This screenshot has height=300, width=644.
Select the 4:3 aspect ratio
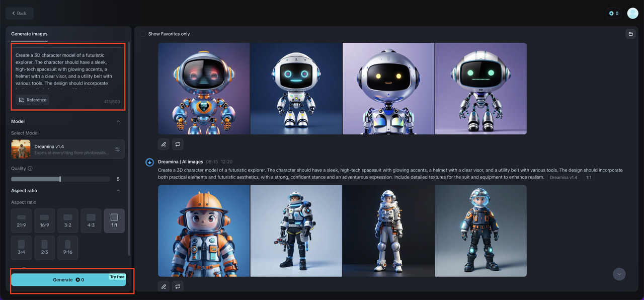(91, 221)
